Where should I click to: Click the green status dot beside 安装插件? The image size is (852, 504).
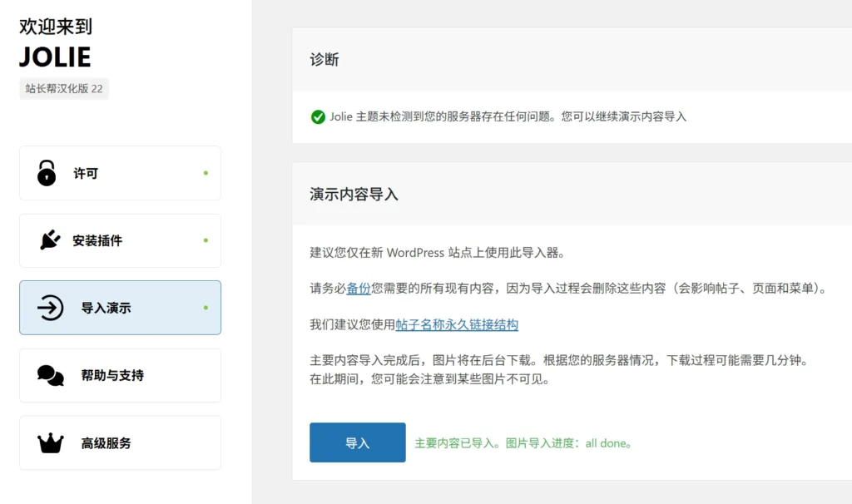206,240
